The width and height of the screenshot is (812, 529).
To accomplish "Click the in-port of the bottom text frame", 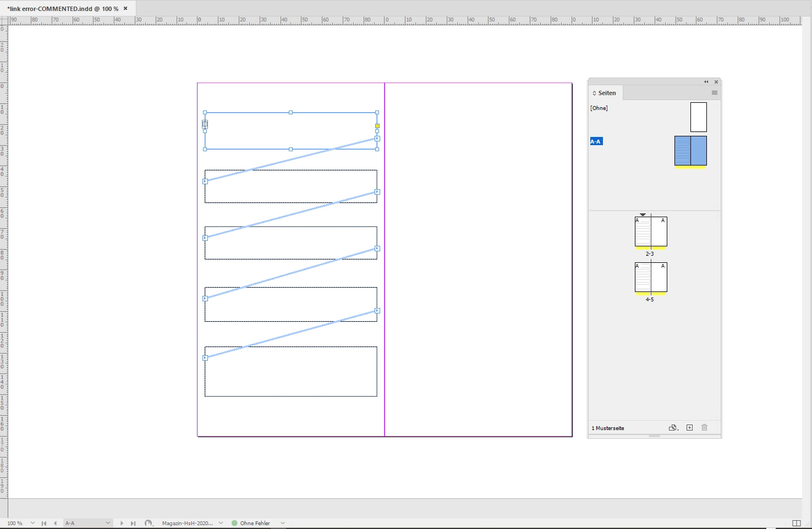I will point(205,358).
